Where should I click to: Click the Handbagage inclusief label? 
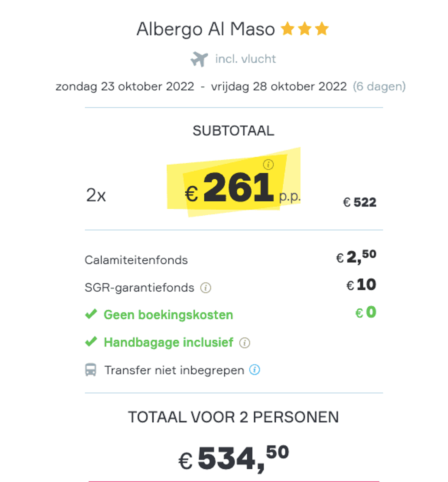pyautogui.click(x=168, y=342)
